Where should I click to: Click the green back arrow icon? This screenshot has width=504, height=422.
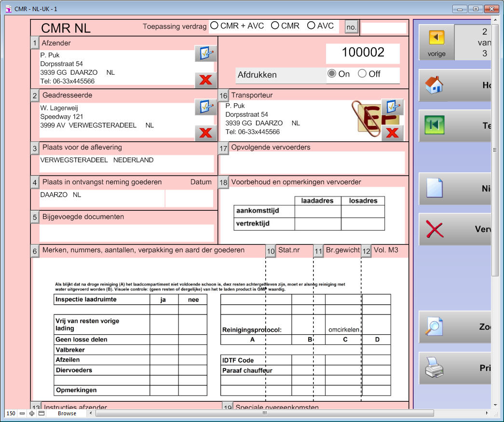434,125
